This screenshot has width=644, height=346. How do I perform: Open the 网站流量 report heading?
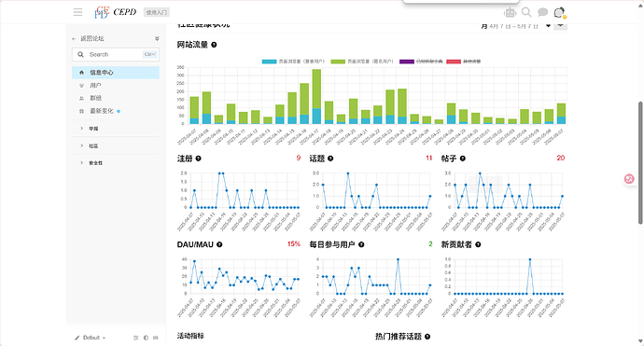(x=192, y=45)
